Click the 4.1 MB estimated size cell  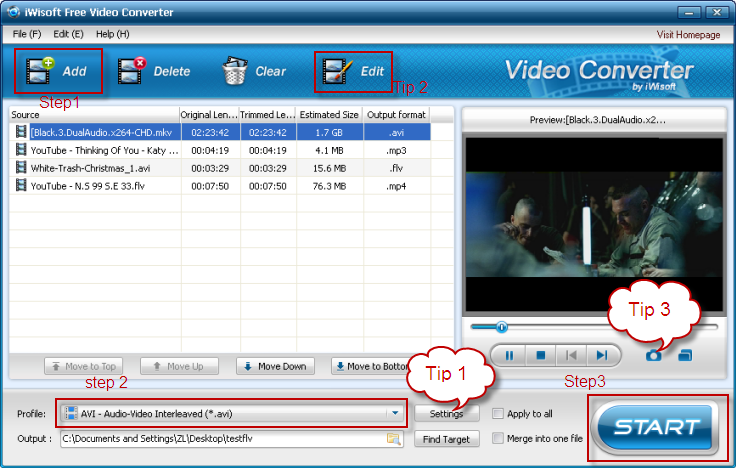pos(330,150)
